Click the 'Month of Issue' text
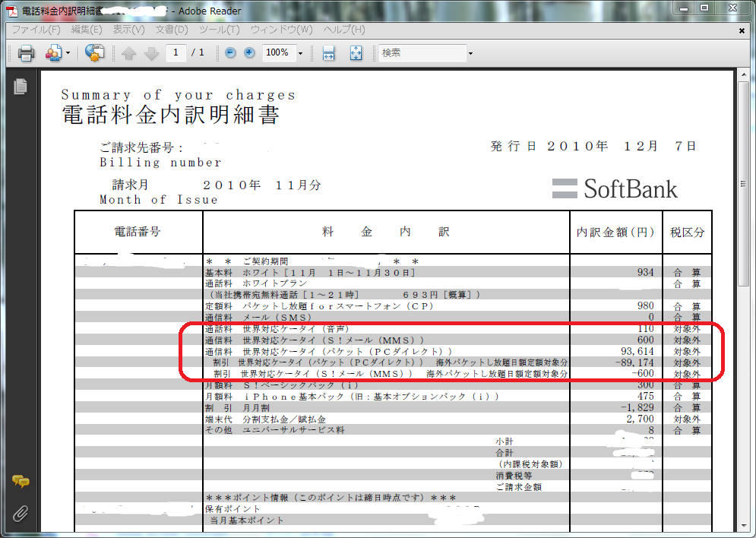This screenshot has height=538, width=756. (159, 200)
